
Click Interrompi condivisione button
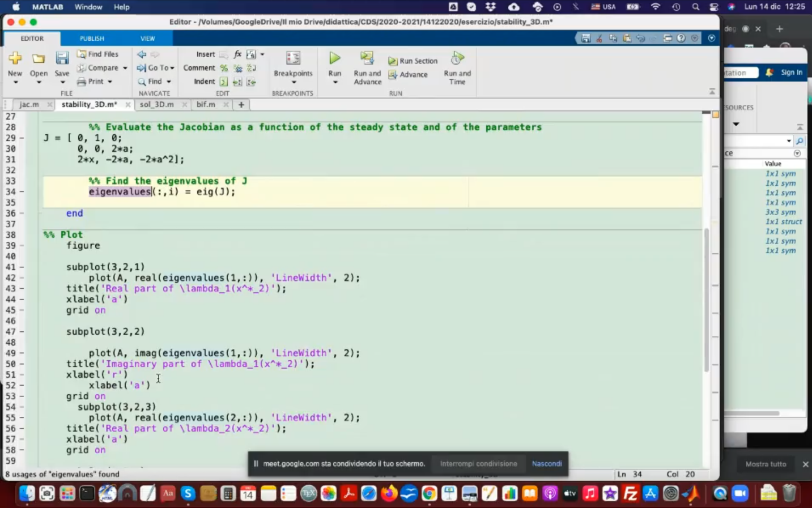point(478,464)
